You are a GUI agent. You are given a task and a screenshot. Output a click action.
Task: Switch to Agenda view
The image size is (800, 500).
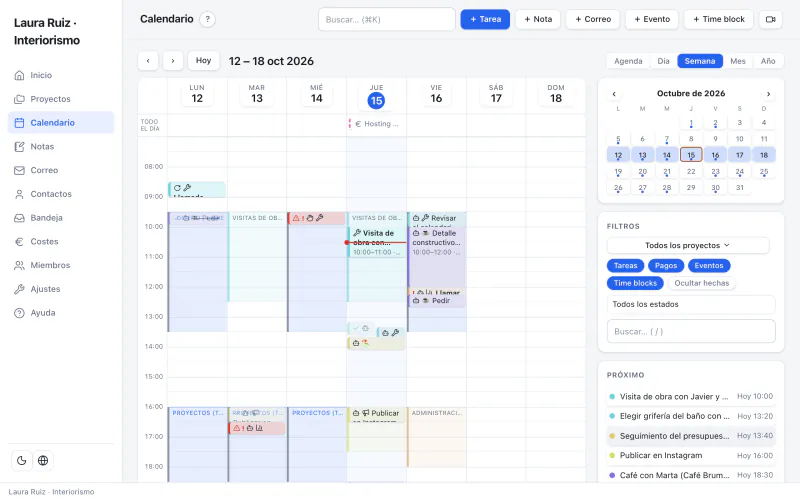628,61
